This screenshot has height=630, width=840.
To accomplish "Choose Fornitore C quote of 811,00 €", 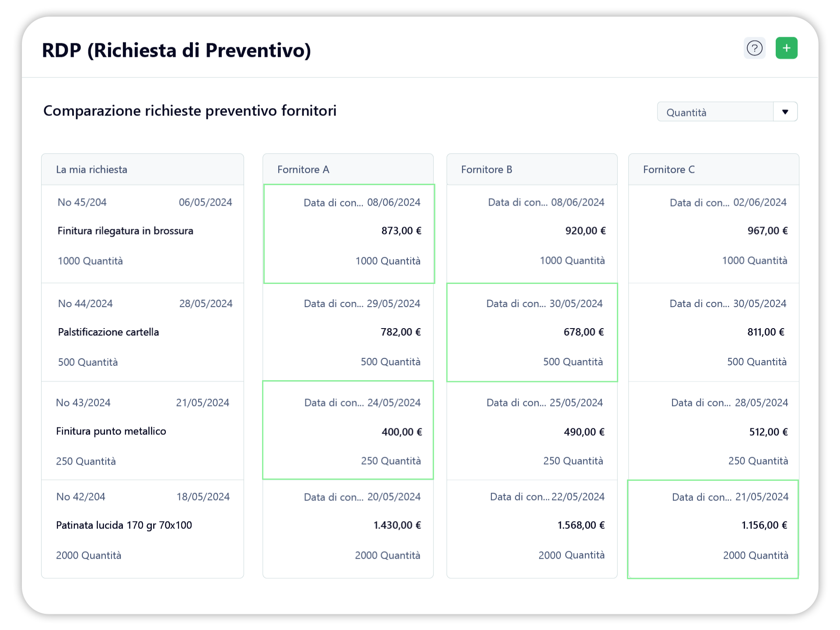I will coord(714,332).
